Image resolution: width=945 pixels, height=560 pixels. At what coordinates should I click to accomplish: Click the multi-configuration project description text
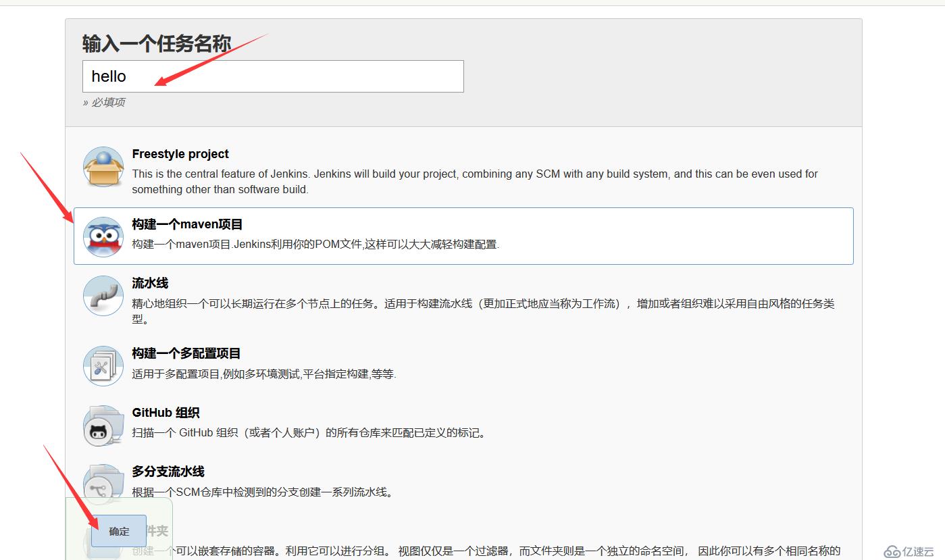pyautogui.click(x=264, y=374)
